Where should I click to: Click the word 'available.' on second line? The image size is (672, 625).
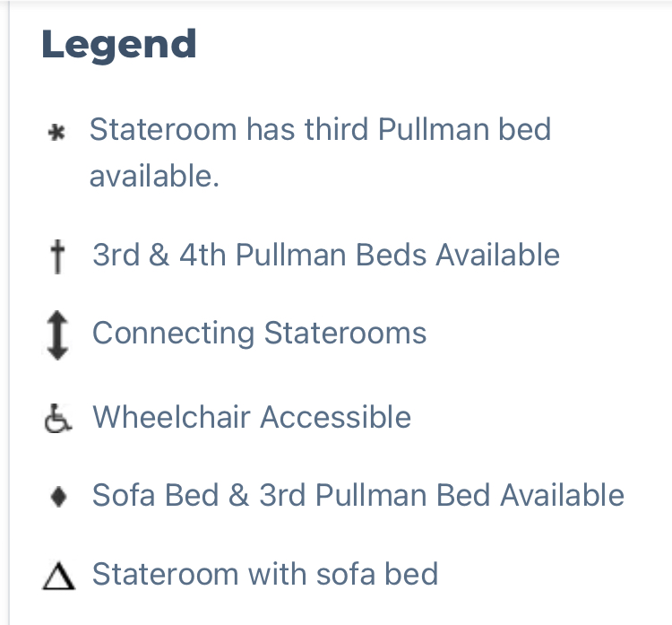click(154, 176)
